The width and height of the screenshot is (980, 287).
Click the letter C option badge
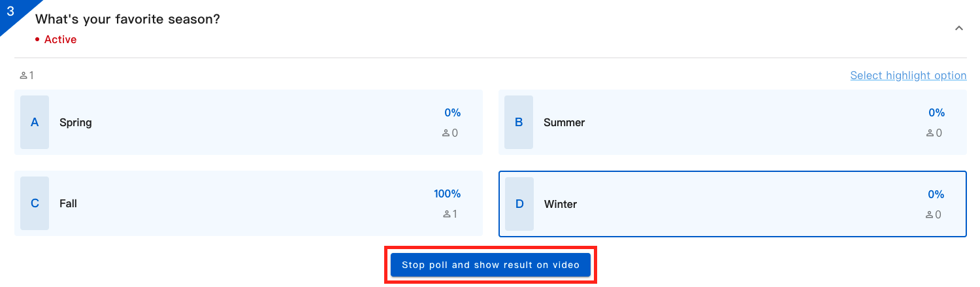point(35,203)
